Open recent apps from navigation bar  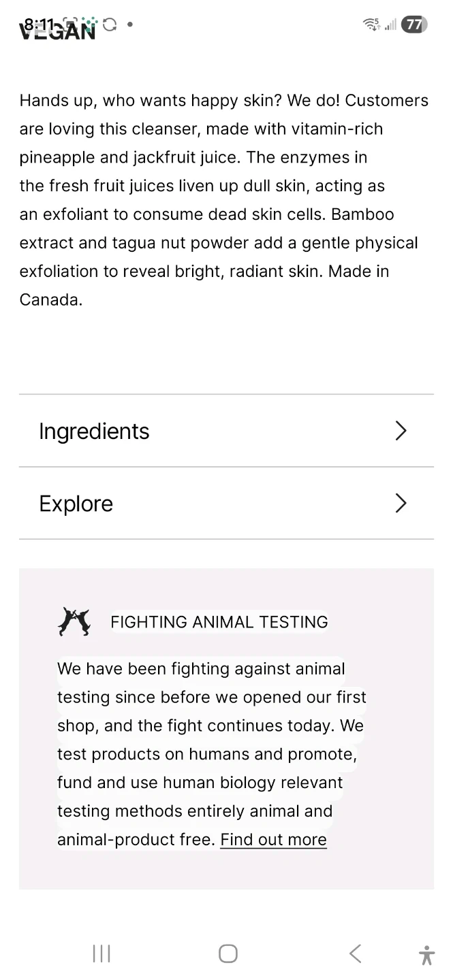pyautogui.click(x=101, y=953)
